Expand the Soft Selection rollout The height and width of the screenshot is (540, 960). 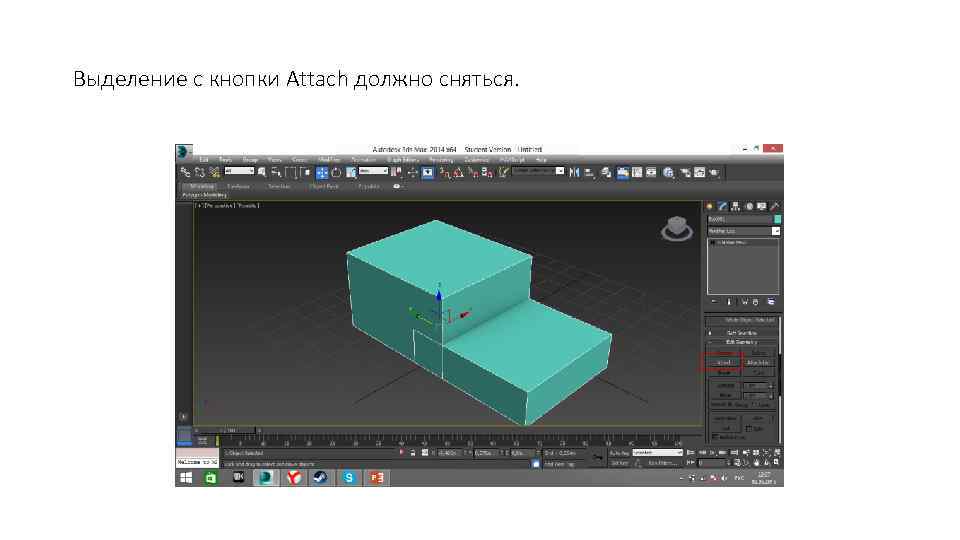click(741, 333)
